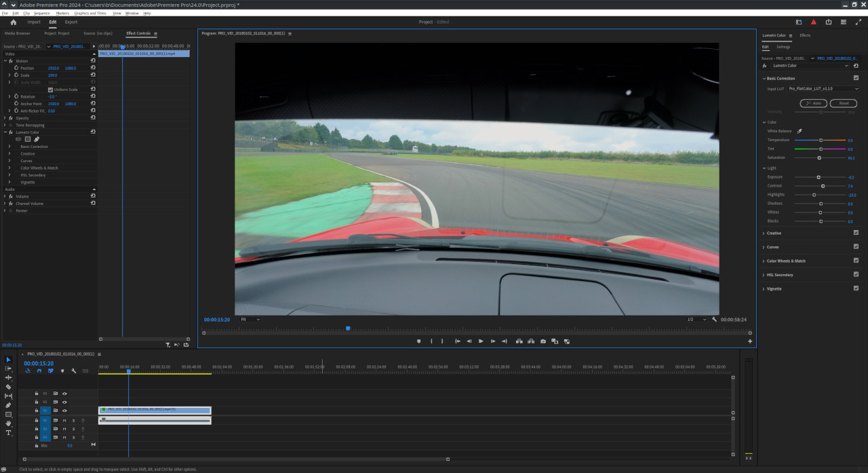
Task: Step forward one frame in Program Monitor
Action: pos(493,341)
